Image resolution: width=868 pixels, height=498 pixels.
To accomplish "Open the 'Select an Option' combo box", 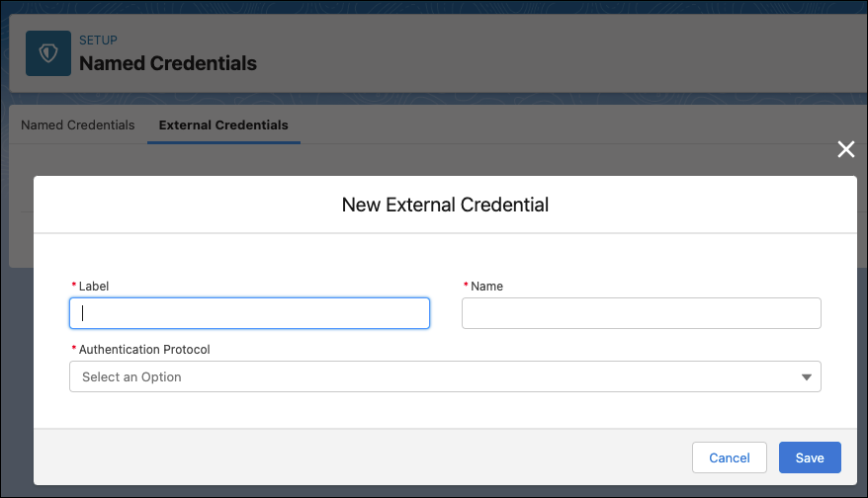I will pos(445,376).
